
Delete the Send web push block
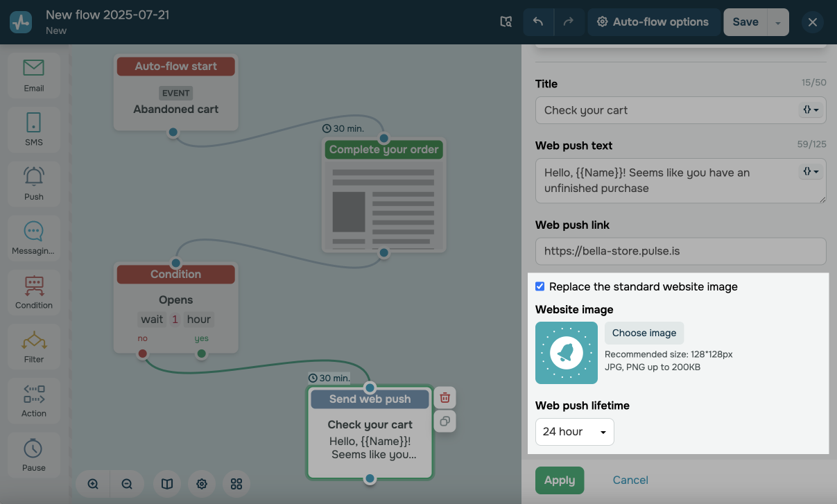point(445,398)
